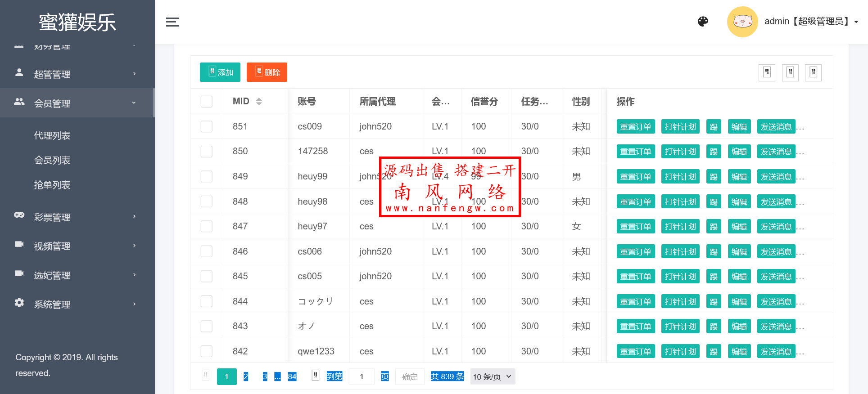Check the box for member 845
The height and width of the screenshot is (394, 868).
coord(207,276)
